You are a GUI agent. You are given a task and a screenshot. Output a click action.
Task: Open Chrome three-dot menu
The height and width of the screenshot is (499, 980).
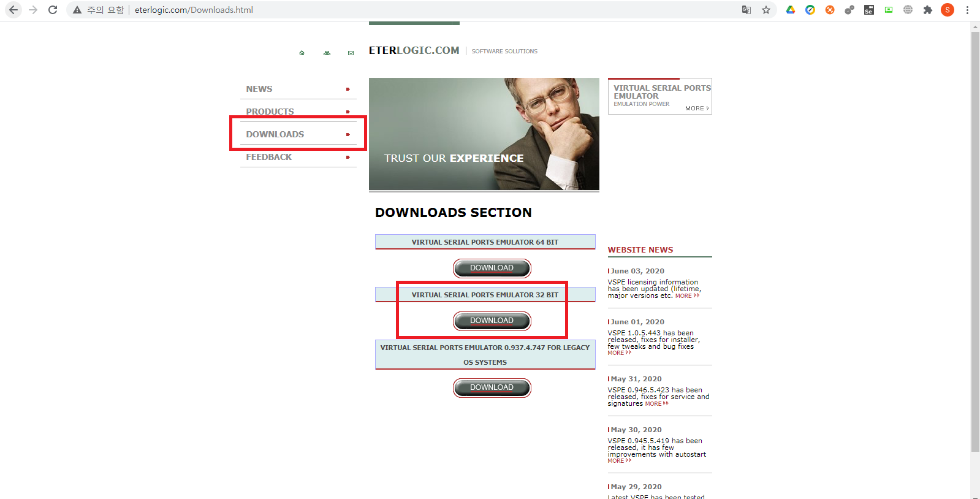tap(967, 10)
